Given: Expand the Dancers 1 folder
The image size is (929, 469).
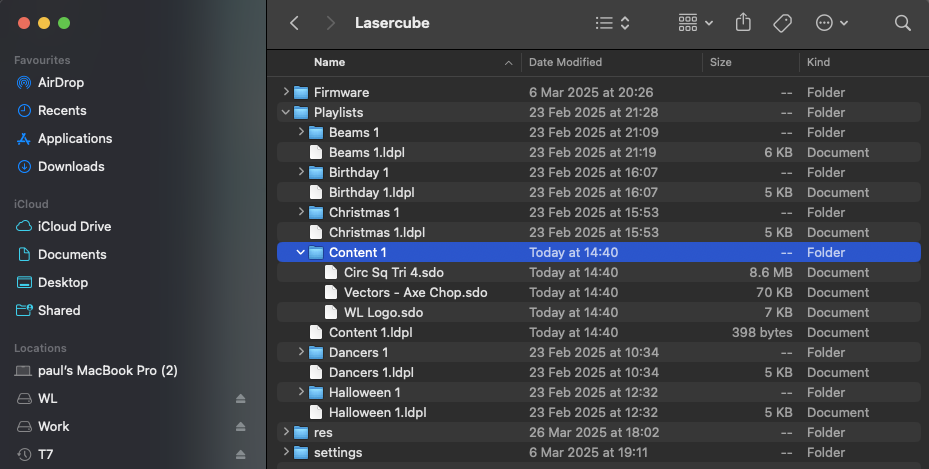Looking at the screenshot, I should [301, 352].
